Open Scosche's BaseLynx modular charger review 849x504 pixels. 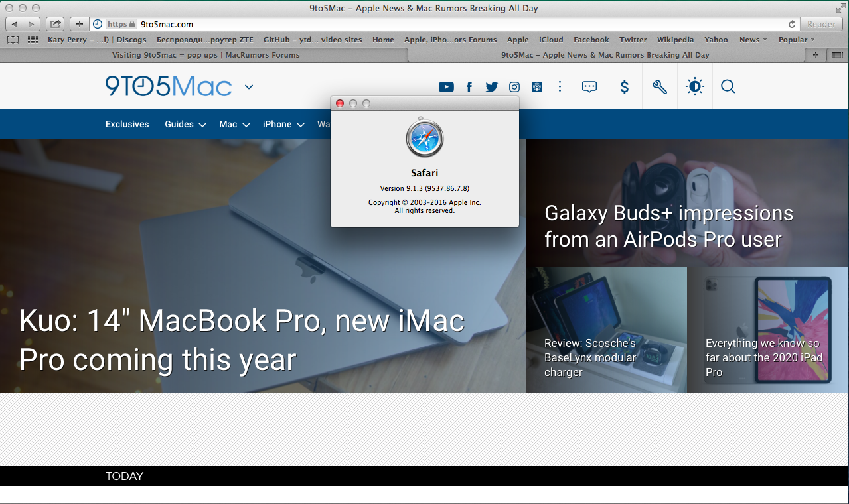[x=590, y=357]
